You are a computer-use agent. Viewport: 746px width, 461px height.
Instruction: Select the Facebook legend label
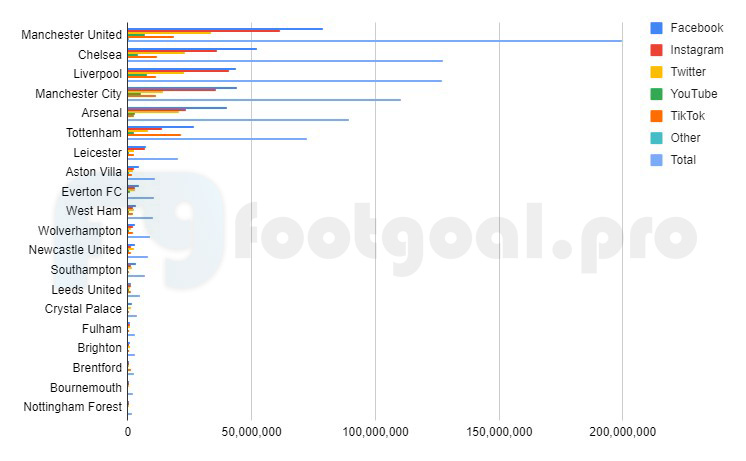click(697, 28)
